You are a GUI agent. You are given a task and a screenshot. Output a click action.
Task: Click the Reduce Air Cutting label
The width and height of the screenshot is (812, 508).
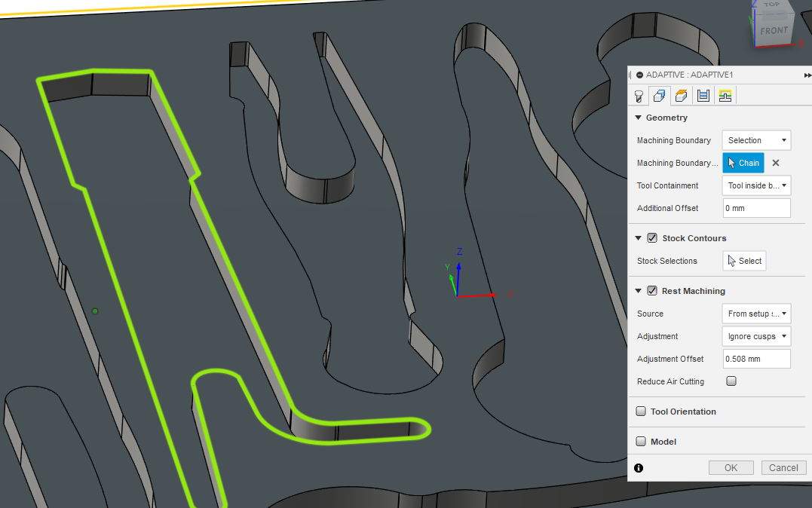670,381
